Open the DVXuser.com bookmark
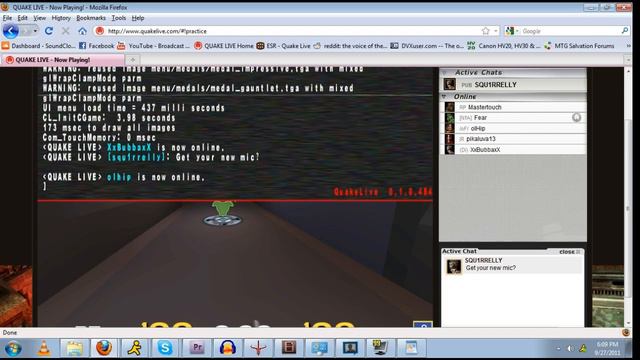The height and width of the screenshot is (360, 640). tap(427, 46)
